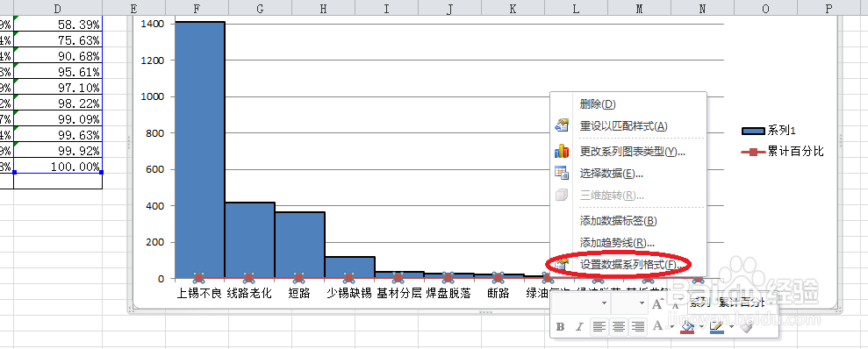Select the 系列1 legend entry
Screen dimensions: 868x349
click(x=769, y=131)
